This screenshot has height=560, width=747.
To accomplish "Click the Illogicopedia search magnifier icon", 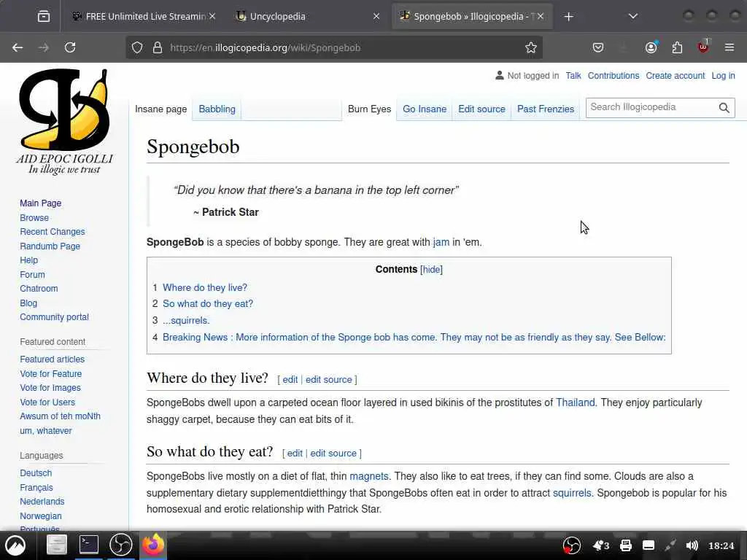I will pyautogui.click(x=724, y=108).
